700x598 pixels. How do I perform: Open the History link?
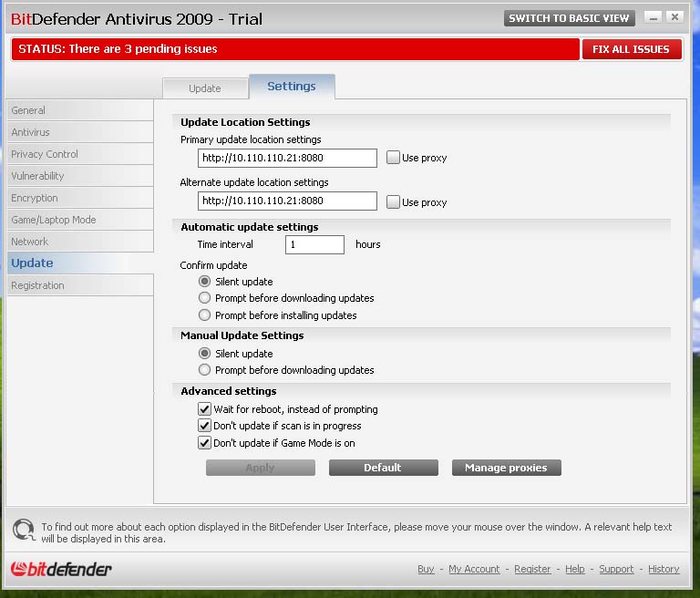pos(664,569)
